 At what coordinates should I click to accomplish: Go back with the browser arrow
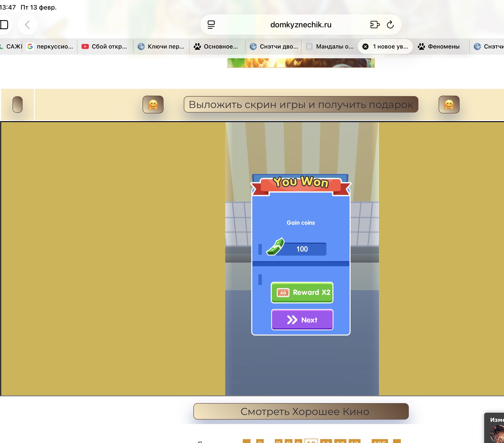[28, 25]
